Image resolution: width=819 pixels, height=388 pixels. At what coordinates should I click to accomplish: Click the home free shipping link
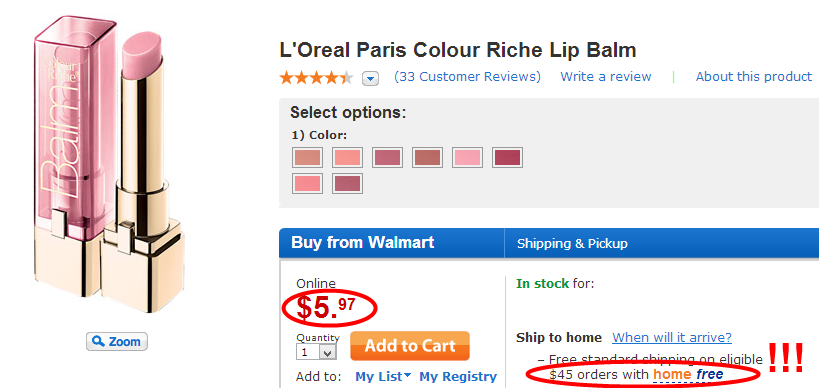[x=688, y=374]
